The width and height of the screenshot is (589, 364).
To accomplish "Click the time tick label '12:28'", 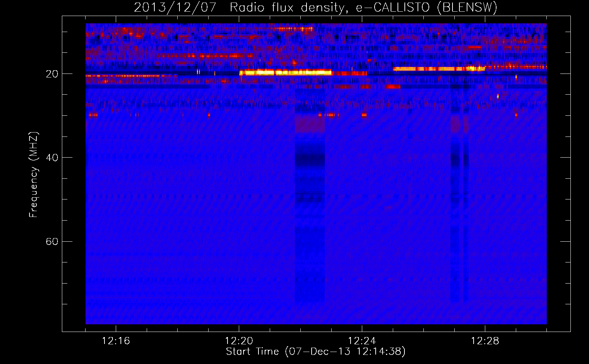I will (x=485, y=341).
